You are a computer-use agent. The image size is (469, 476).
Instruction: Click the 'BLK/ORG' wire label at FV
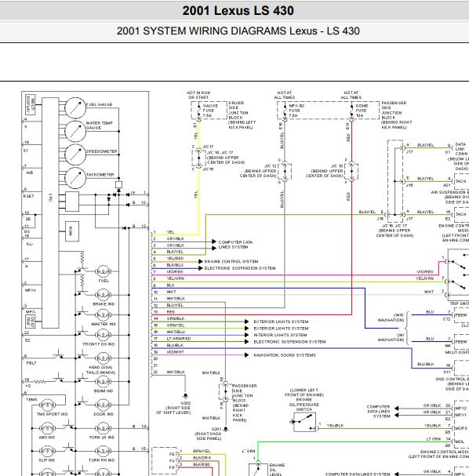202,458
